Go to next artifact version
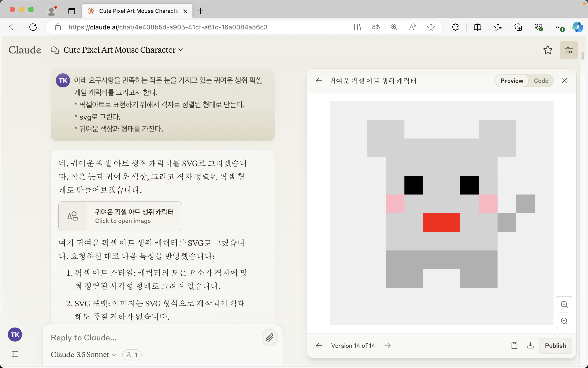Screen dimensions: 588x368 [388, 346]
